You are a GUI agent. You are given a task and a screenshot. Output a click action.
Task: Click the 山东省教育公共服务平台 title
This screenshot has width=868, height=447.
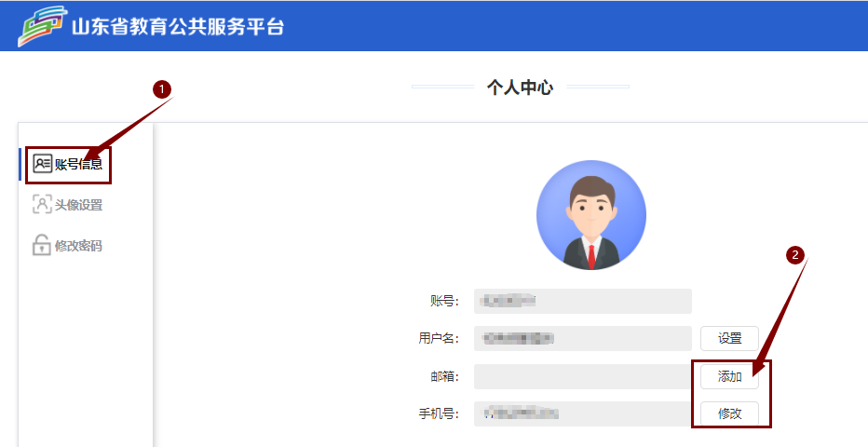pyautogui.click(x=178, y=27)
